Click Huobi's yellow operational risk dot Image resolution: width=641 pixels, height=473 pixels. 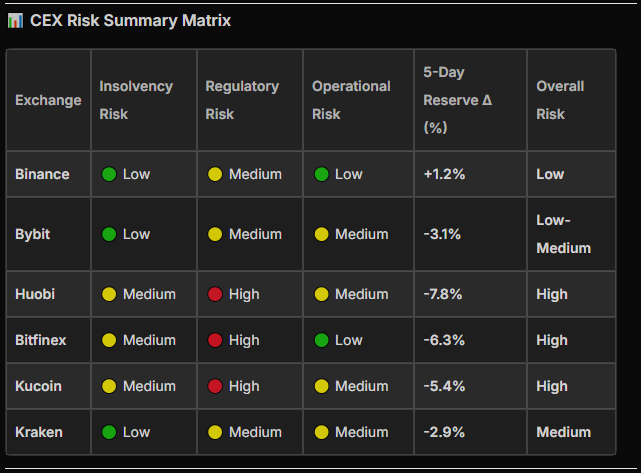[x=321, y=294]
